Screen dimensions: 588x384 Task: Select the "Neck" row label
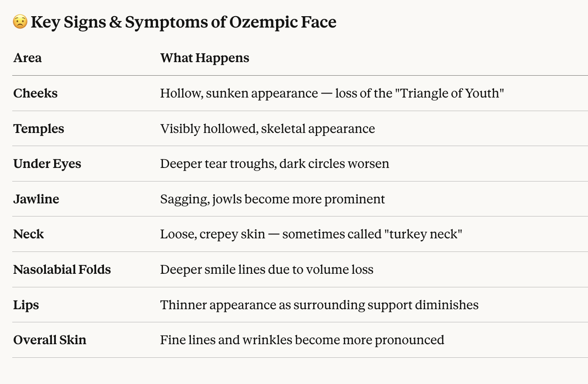[x=28, y=234]
